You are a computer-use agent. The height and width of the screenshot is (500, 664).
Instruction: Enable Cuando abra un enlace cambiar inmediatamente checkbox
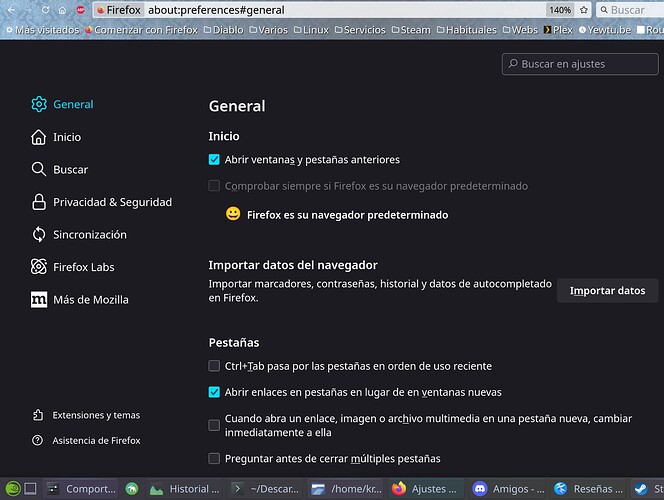[214, 425]
